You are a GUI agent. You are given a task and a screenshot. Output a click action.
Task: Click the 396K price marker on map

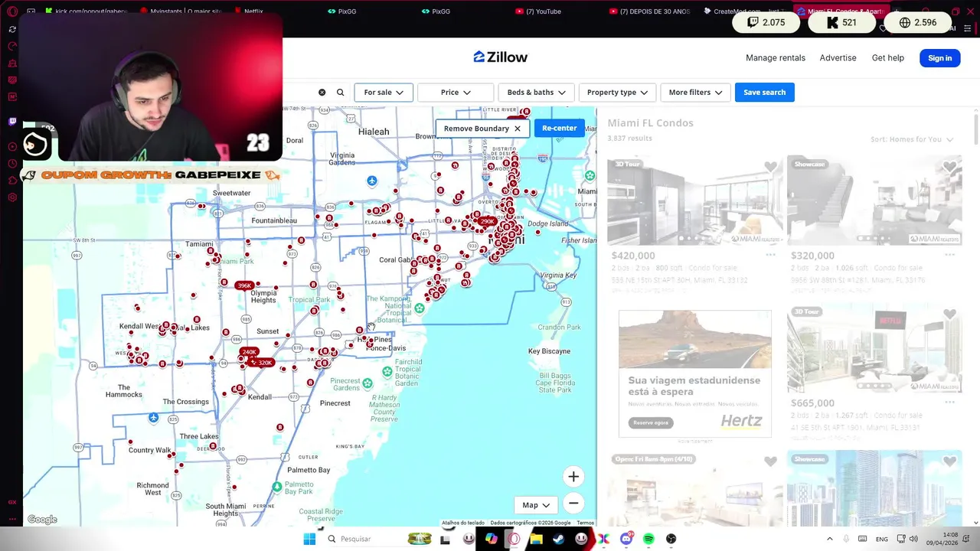click(244, 285)
